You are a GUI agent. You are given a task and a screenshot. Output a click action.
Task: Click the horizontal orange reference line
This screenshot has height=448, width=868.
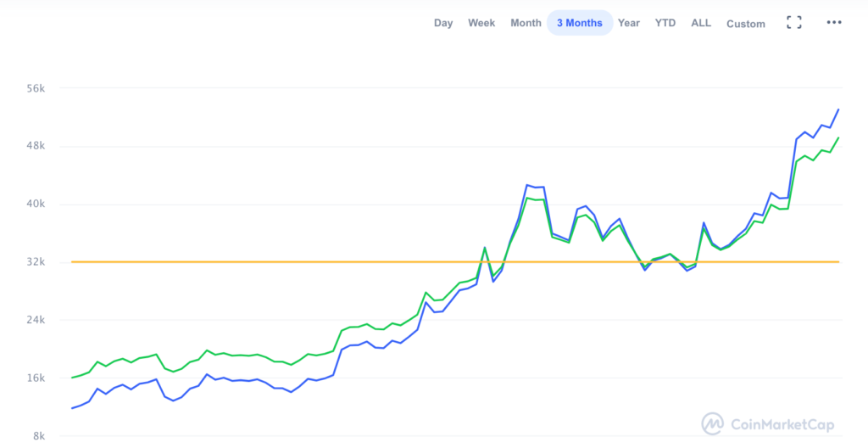pos(455,261)
